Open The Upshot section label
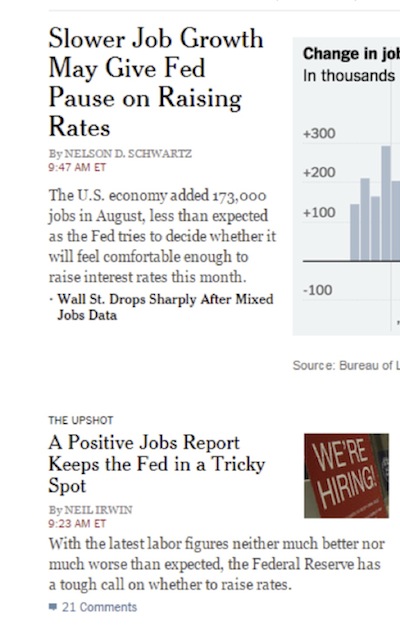 click(81, 421)
